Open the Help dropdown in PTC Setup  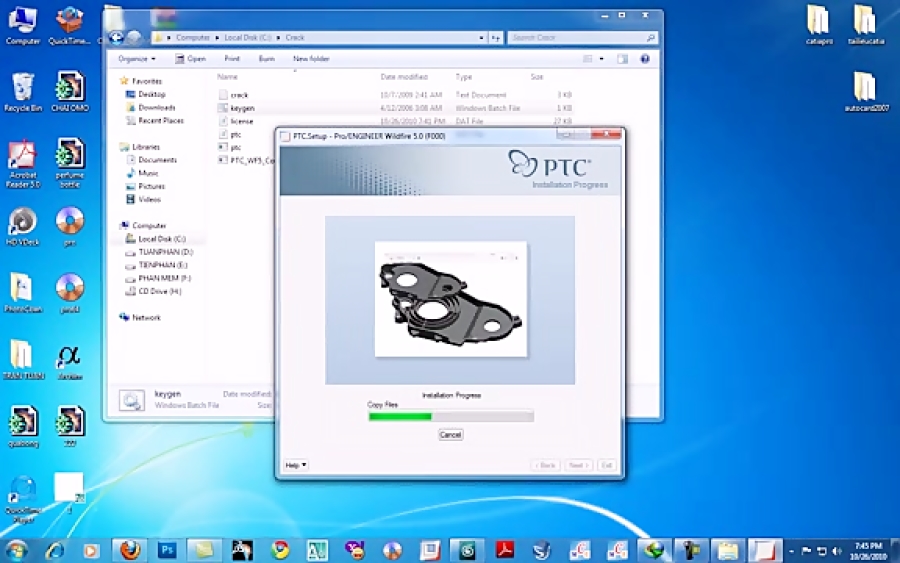(x=296, y=465)
